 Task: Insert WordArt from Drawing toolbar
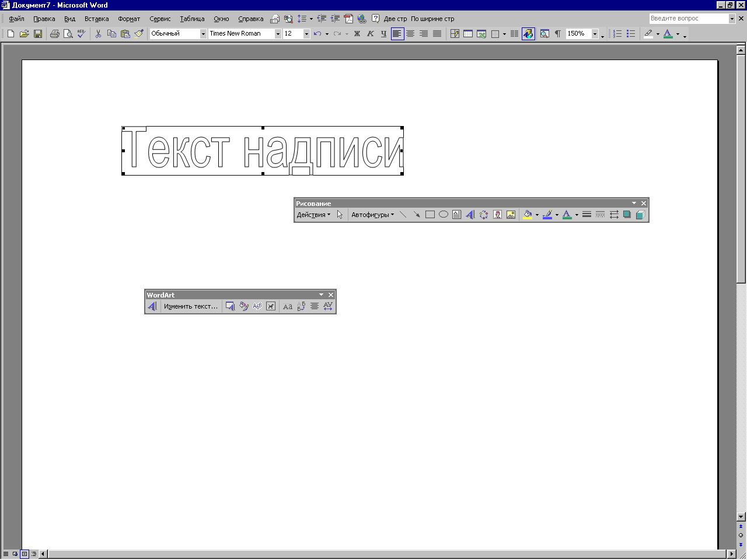tap(470, 215)
